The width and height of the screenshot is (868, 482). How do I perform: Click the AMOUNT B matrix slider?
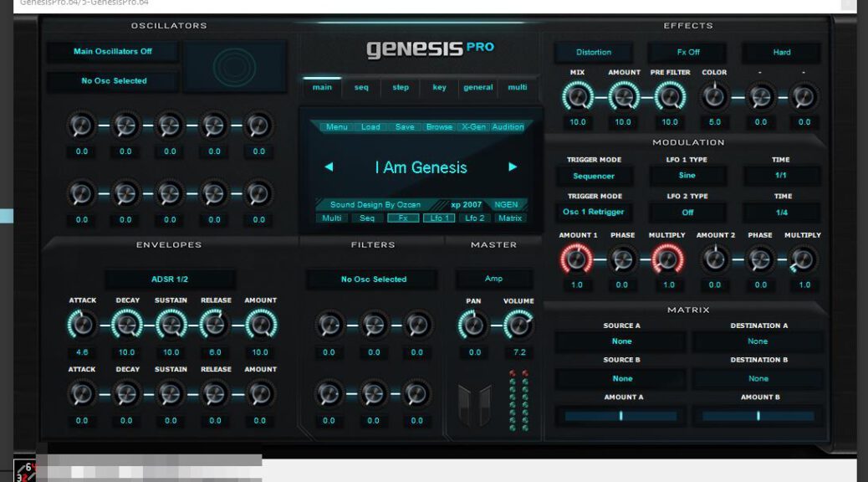click(x=758, y=416)
